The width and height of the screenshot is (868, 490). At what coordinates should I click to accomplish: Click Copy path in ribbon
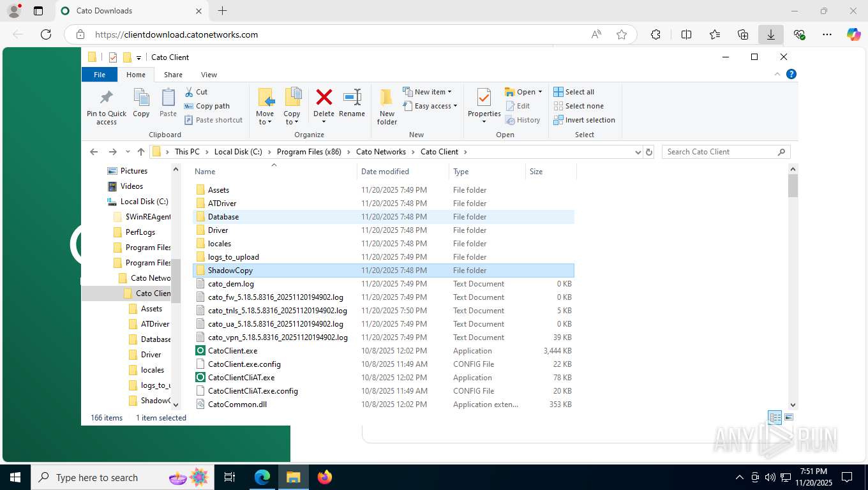(207, 106)
